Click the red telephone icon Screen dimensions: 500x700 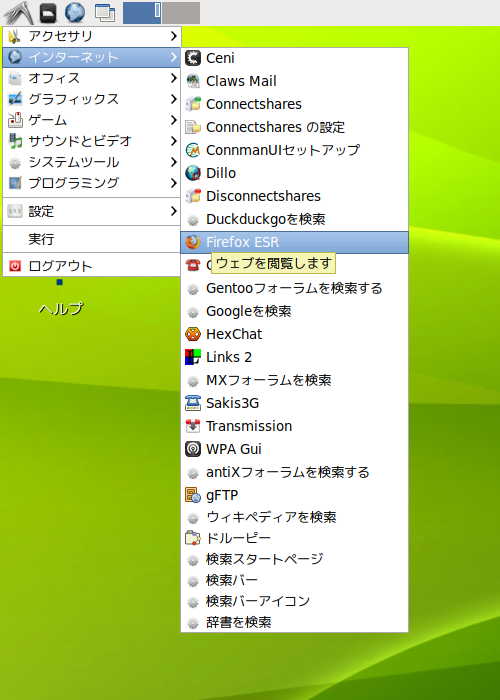pos(193,265)
